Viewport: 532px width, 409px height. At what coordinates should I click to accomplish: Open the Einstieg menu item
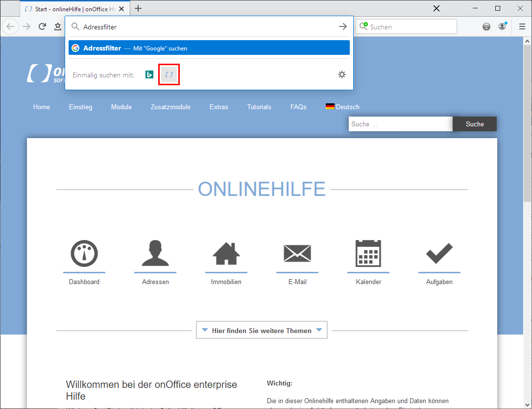(80, 107)
